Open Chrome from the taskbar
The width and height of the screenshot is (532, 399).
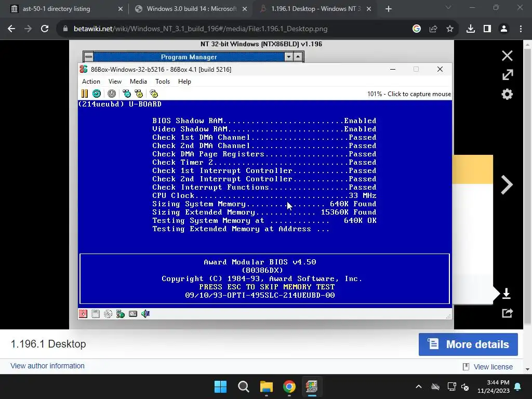(x=289, y=387)
